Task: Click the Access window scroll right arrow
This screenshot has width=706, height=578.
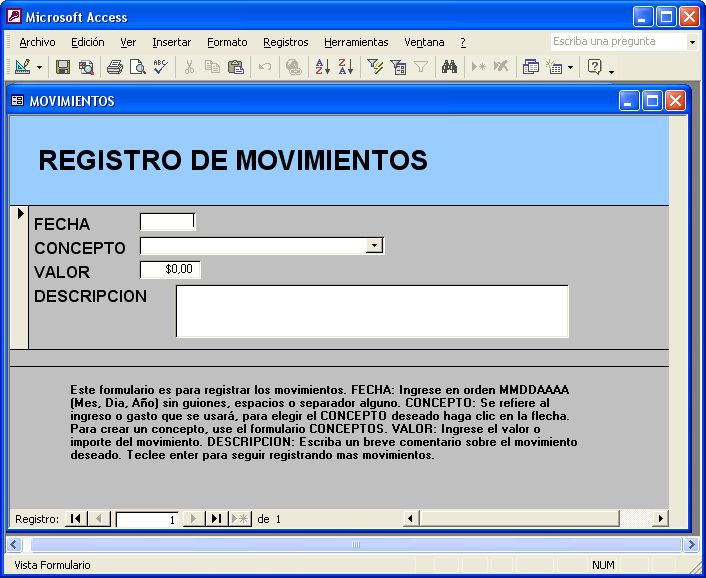Action: pos(691,545)
